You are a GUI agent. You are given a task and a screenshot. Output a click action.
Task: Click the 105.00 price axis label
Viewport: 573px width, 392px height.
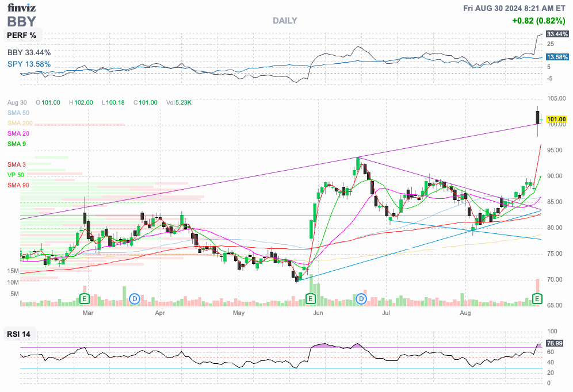556,98
